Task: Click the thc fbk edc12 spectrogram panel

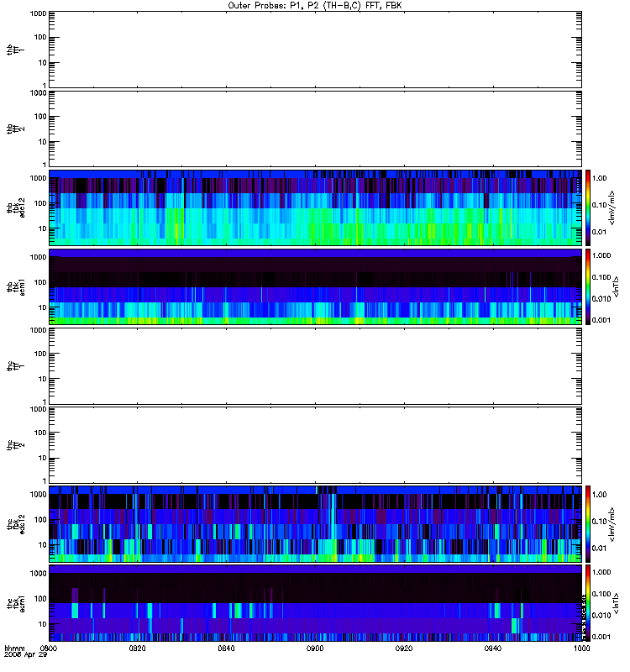Action: (x=315, y=524)
